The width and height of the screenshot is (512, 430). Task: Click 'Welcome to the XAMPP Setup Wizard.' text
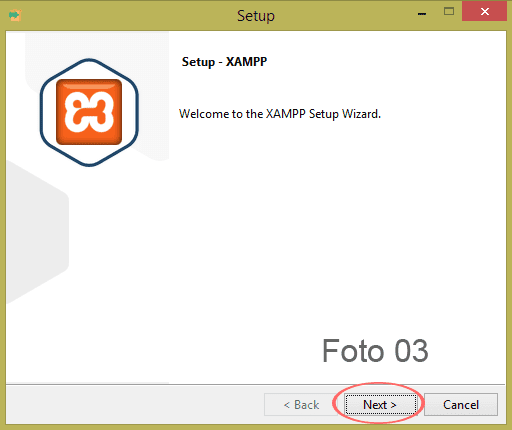[280, 114]
